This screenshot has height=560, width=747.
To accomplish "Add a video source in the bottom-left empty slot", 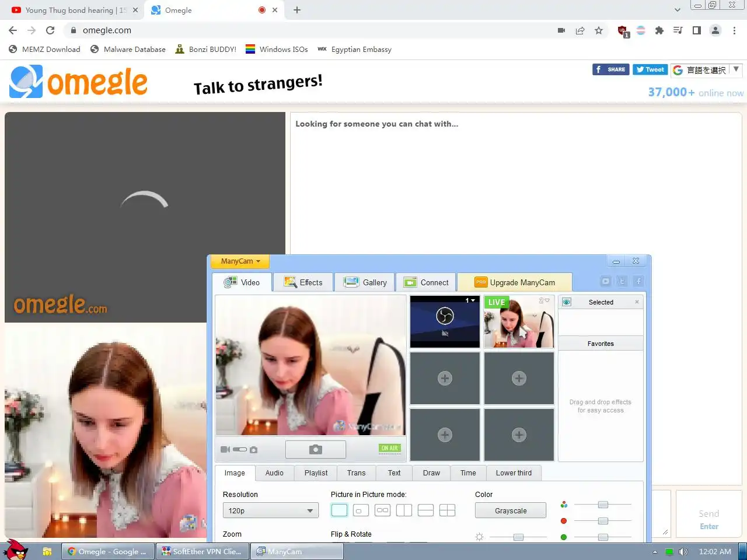I will click(445, 435).
